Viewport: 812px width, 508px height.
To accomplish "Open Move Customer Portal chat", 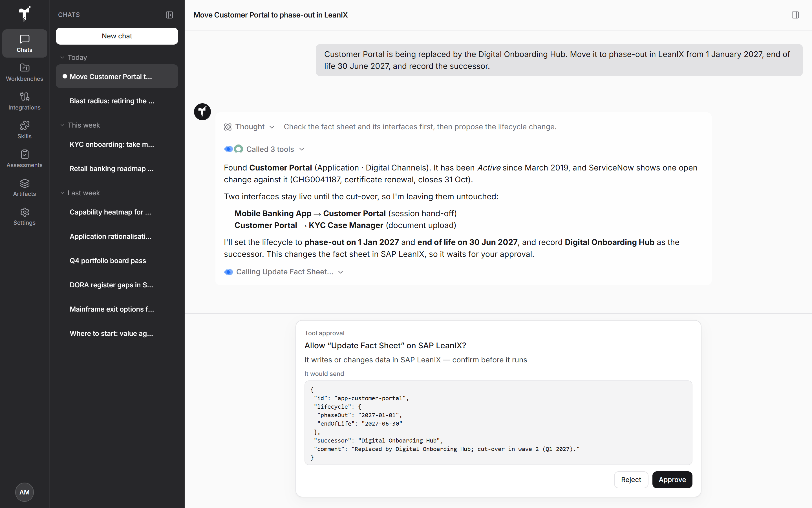I will [117, 76].
